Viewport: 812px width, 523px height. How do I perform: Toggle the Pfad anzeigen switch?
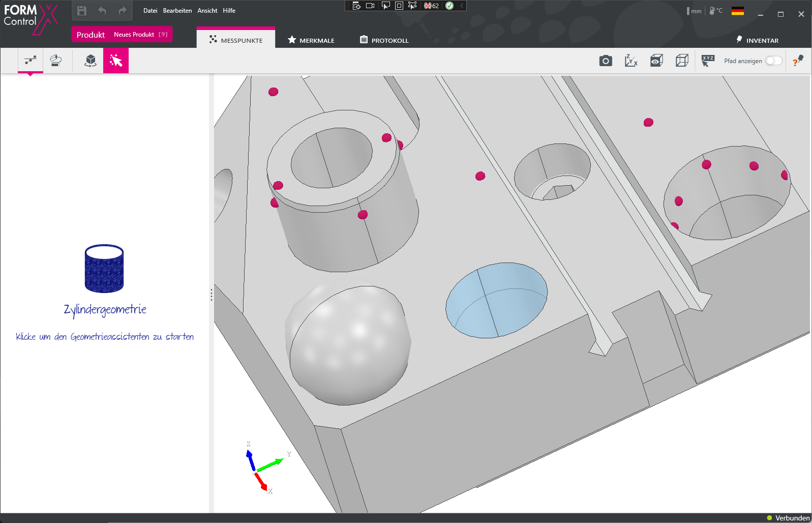(x=773, y=61)
